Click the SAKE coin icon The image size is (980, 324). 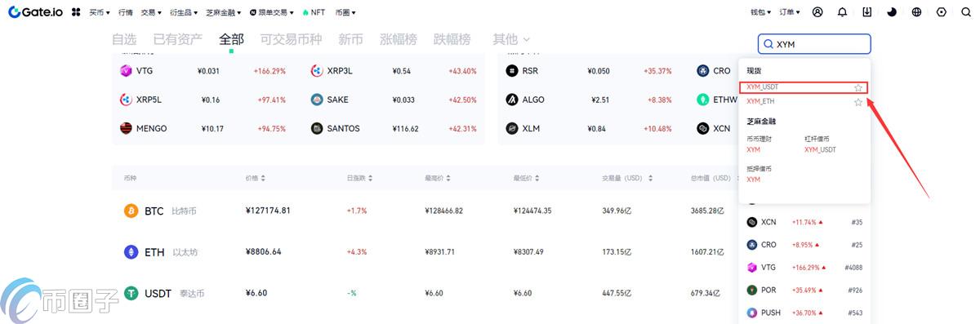317,100
